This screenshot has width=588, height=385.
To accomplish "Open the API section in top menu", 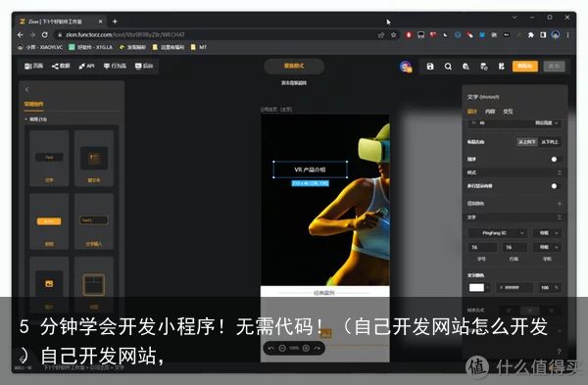I will [86, 66].
